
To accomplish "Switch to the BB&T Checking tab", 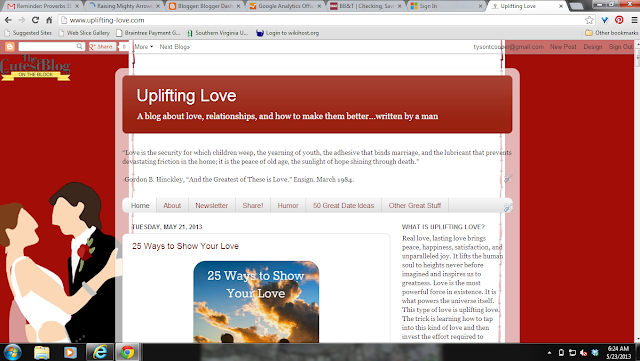I will [366, 6].
